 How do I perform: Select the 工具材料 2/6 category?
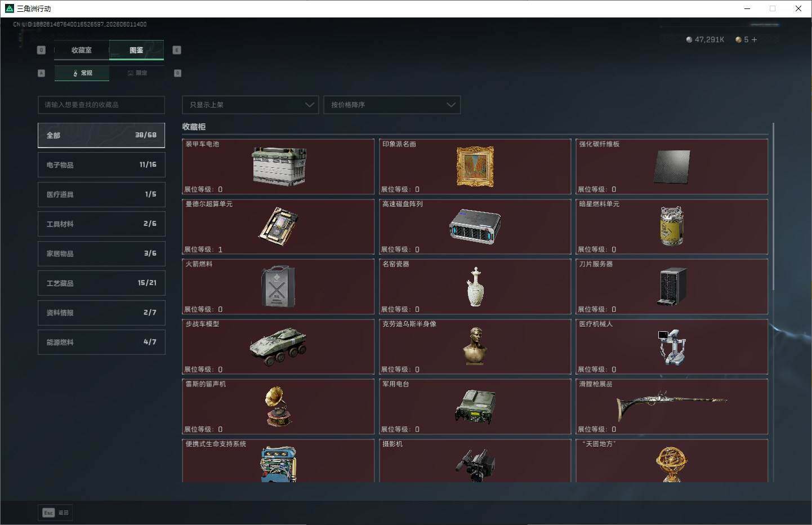tap(101, 224)
